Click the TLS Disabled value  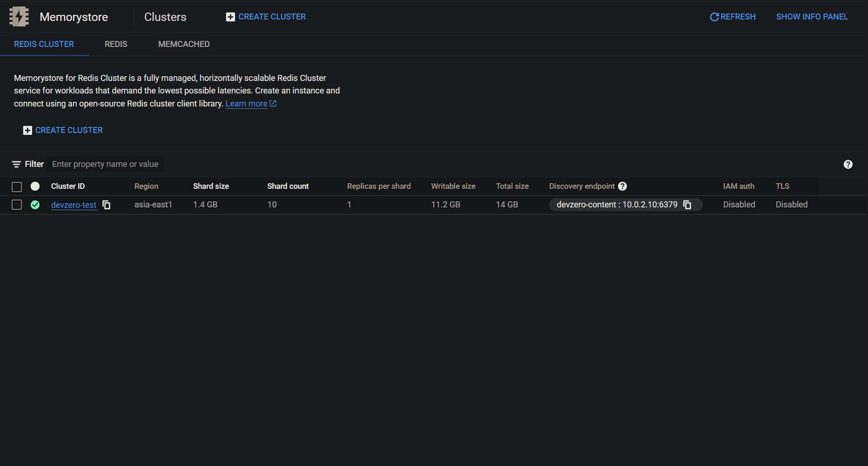[792, 205]
